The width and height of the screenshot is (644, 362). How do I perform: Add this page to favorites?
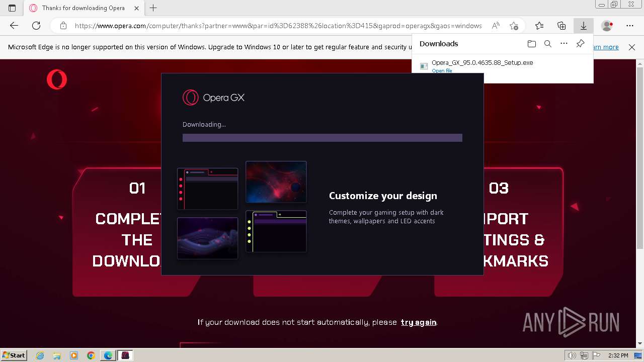514,26
